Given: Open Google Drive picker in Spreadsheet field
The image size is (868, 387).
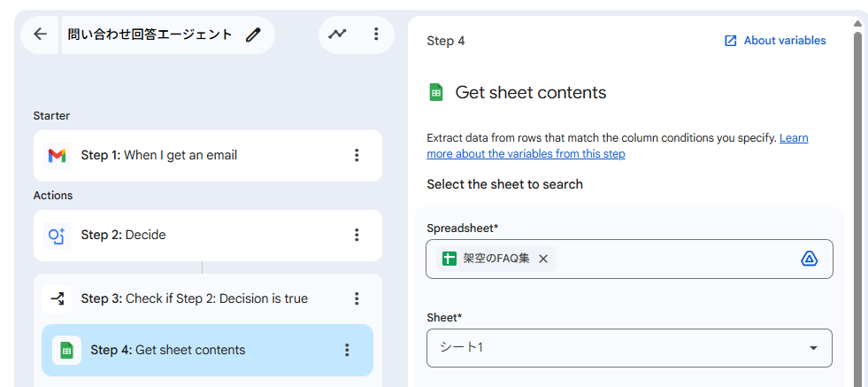Looking at the screenshot, I should pyautogui.click(x=809, y=259).
